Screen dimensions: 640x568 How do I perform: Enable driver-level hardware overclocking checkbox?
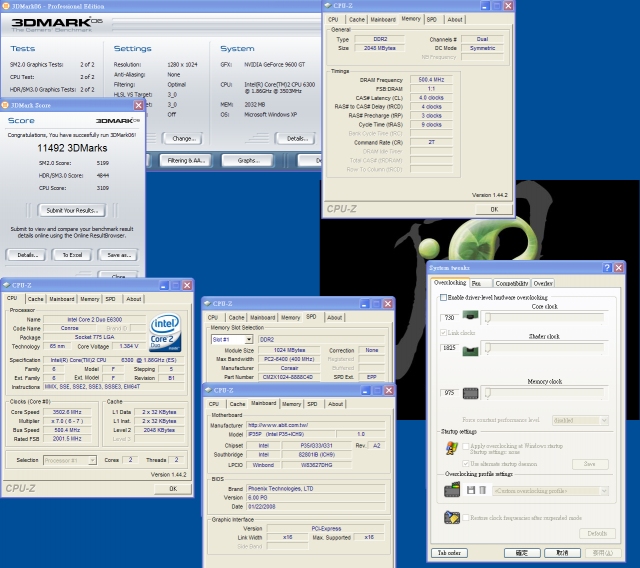click(443, 297)
